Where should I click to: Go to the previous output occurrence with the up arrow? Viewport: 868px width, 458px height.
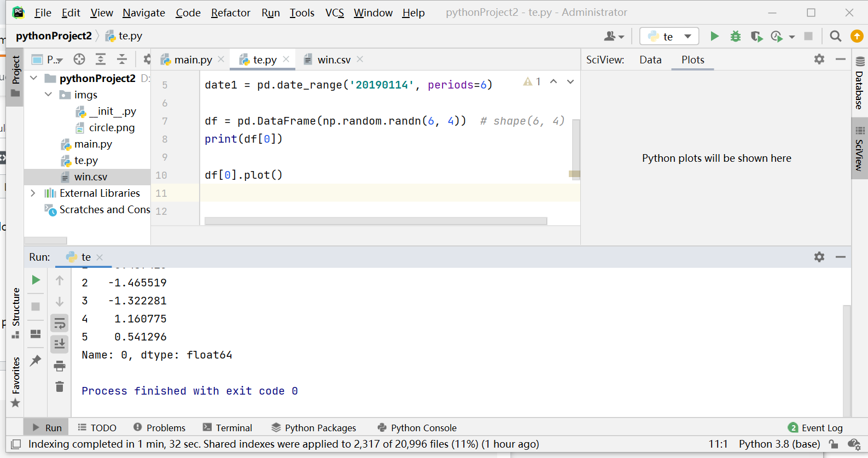pos(60,280)
